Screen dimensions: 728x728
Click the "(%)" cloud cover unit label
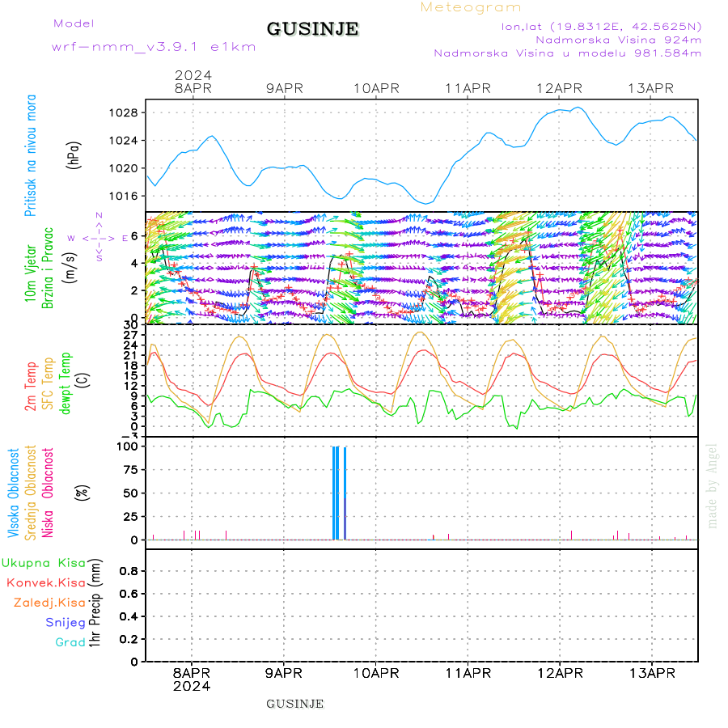82,492
